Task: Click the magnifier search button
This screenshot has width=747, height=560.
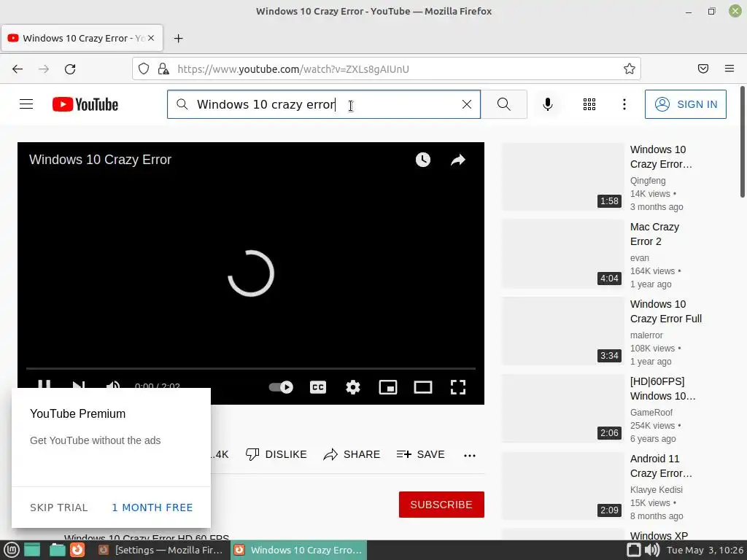Action: [503, 104]
